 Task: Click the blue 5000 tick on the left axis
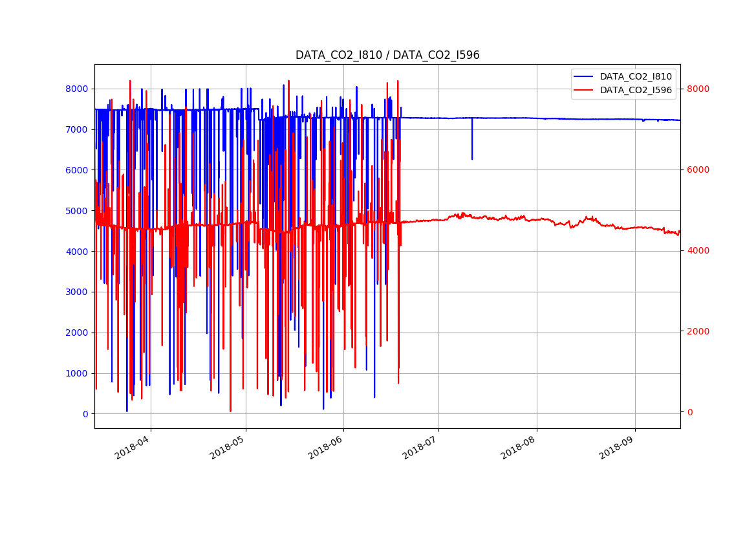[76, 211]
